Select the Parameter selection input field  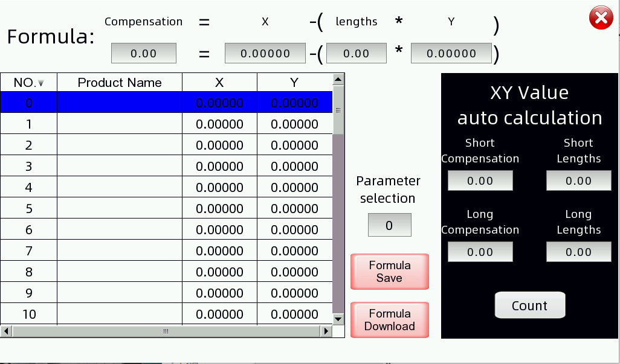(x=389, y=225)
